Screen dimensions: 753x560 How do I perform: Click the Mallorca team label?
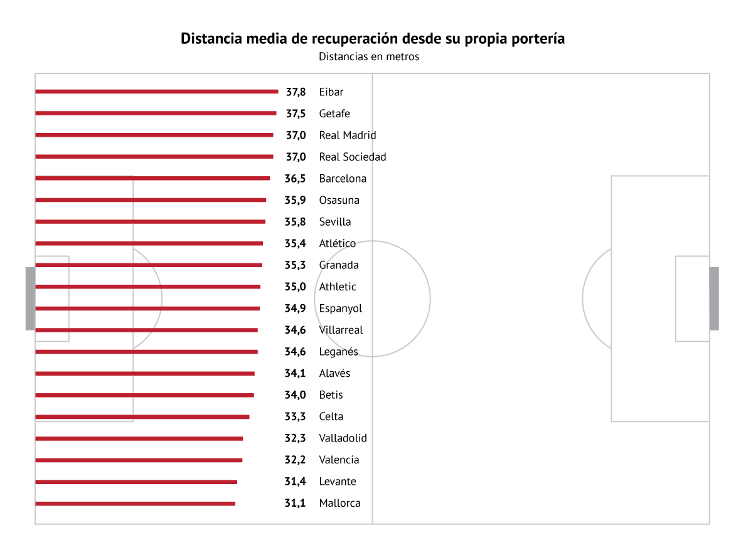(339, 503)
